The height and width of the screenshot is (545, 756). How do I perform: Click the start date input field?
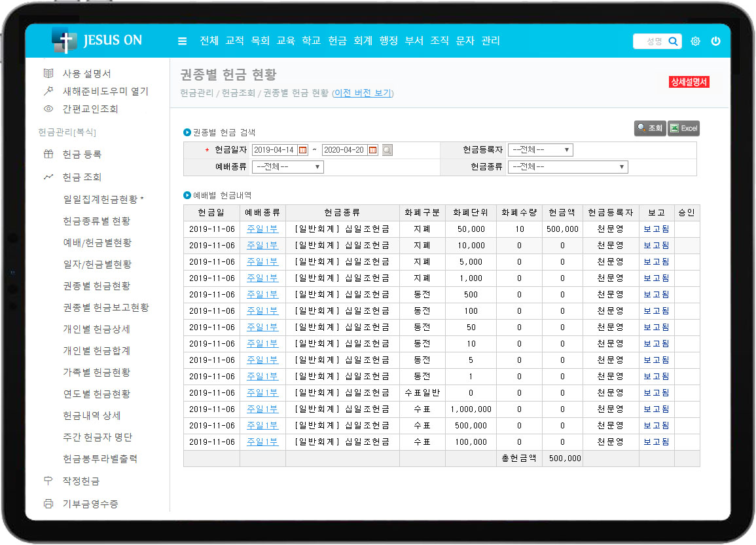(x=274, y=150)
